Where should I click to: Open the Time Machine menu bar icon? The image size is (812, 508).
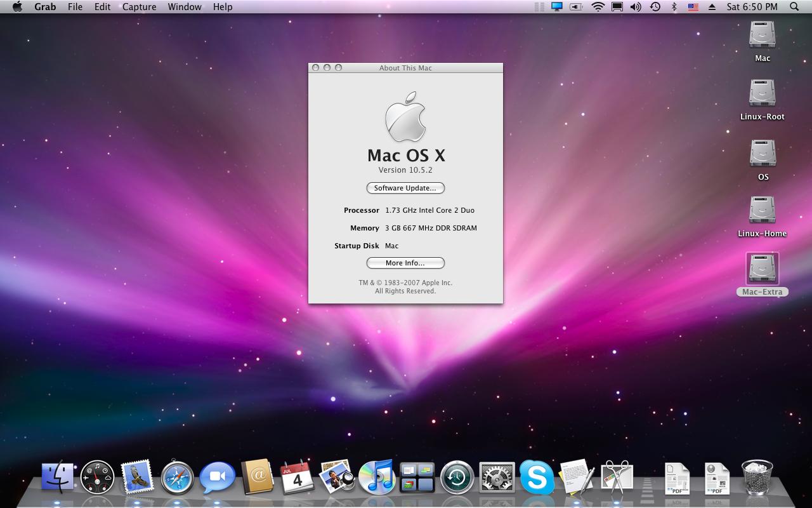[655, 7]
